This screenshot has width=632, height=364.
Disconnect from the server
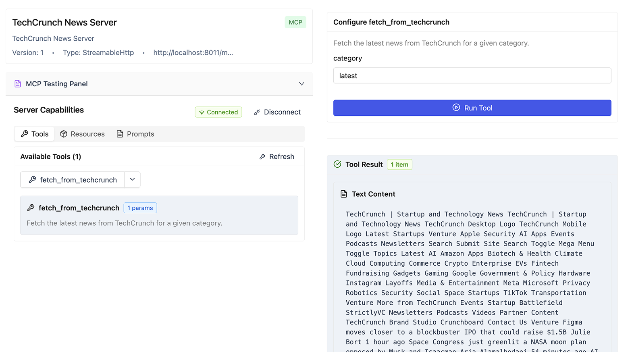point(277,112)
